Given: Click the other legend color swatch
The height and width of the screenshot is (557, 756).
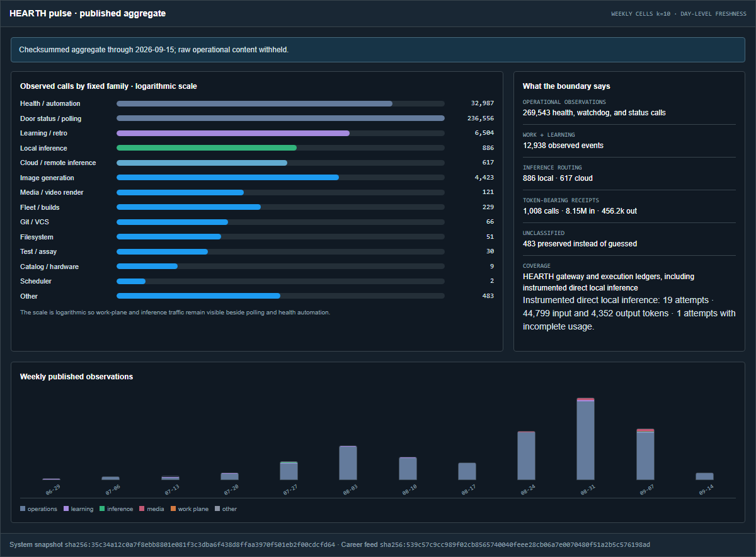Looking at the screenshot, I should pyautogui.click(x=217, y=509).
